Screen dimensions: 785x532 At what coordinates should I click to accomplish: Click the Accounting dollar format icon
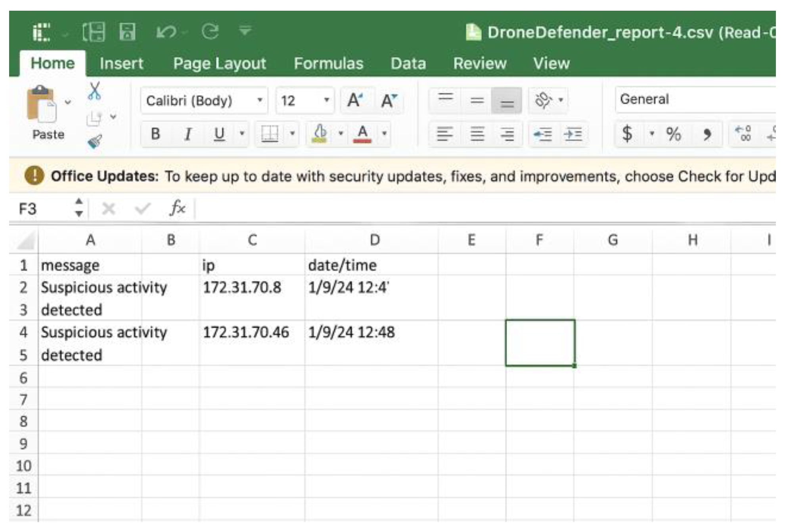(627, 134)
